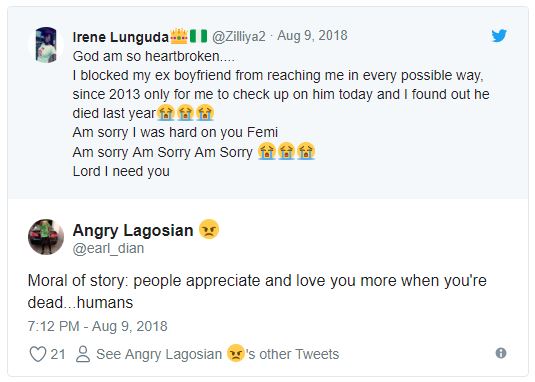Open the @earl_dian handle
Viewport: 535px width, 382px height.
[x=108, y=248]
